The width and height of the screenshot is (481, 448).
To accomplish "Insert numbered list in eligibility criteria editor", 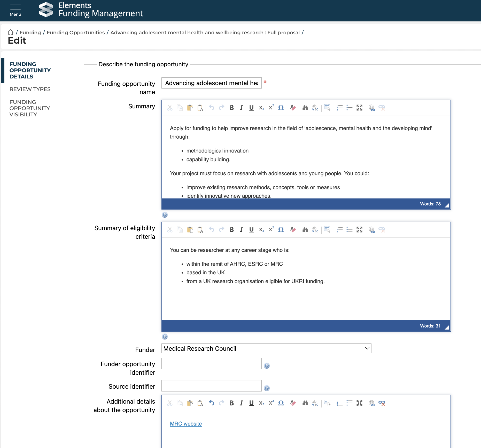I will tap(339, 230).
